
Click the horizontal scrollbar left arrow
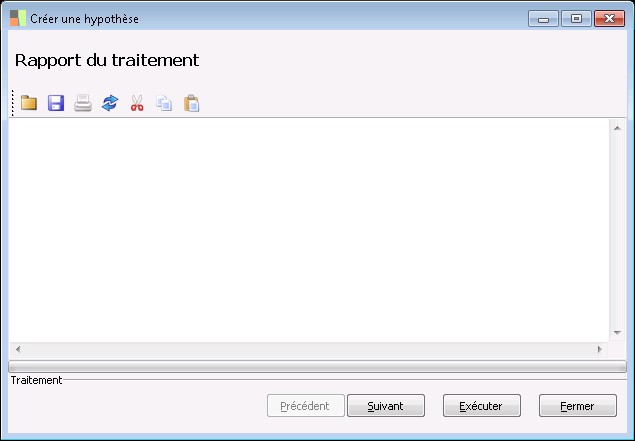18,349
